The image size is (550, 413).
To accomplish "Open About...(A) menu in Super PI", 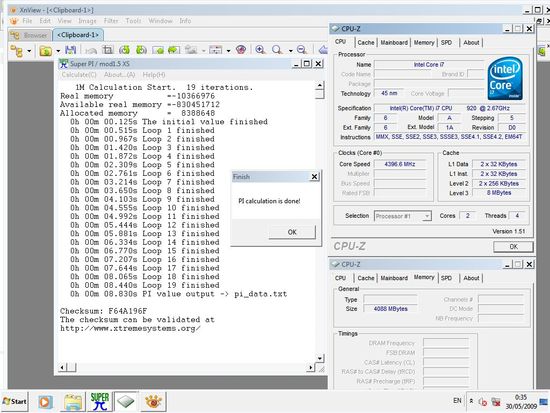I will [x=119, y=75].
